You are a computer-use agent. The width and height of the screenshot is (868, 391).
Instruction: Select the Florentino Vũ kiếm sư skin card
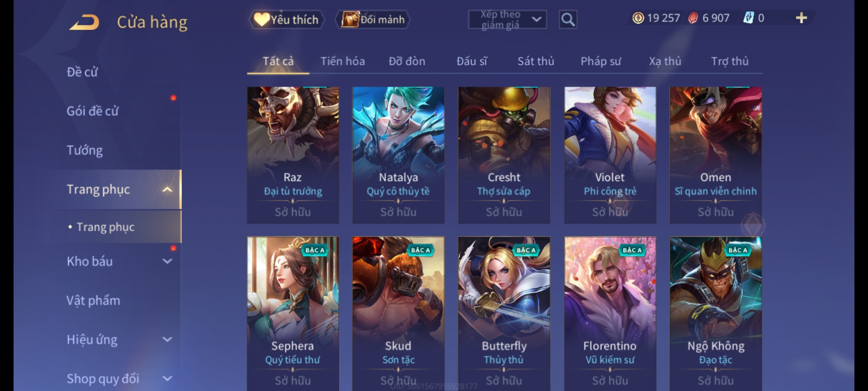pyautogui.click(x=610, y=314)
